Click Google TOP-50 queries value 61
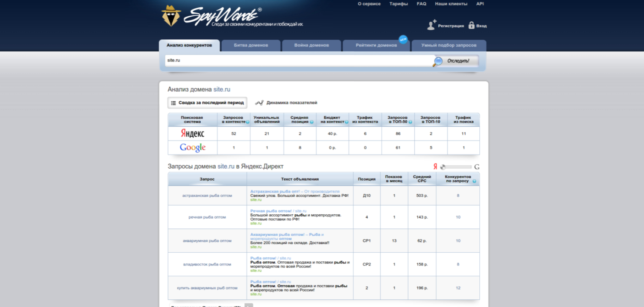644x307 pixels. 398,148
